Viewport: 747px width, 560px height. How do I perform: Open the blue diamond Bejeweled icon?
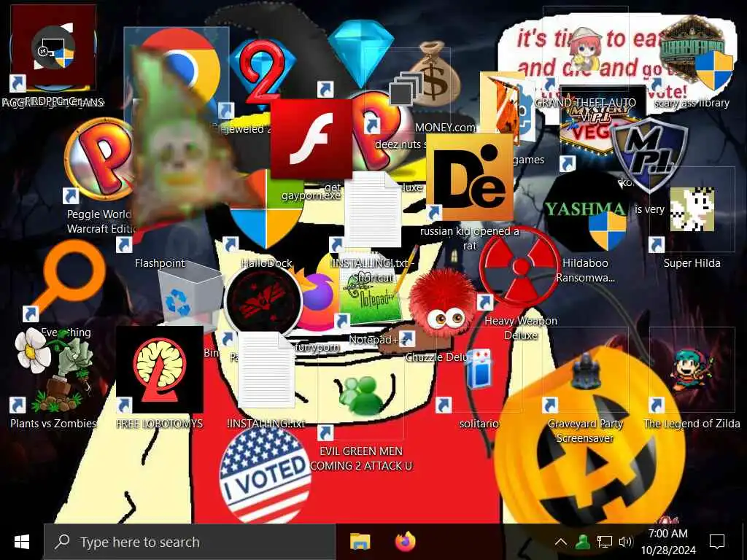click(360, 53)
